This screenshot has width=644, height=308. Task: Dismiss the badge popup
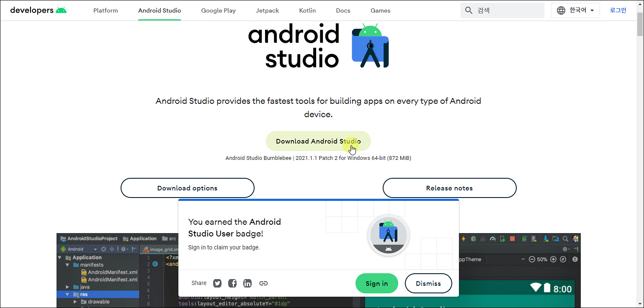click(x=428, y=283)
